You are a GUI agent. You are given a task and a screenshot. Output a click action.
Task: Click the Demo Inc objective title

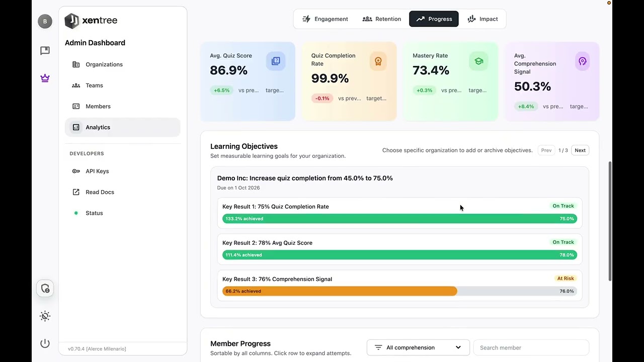click(305, 178)
